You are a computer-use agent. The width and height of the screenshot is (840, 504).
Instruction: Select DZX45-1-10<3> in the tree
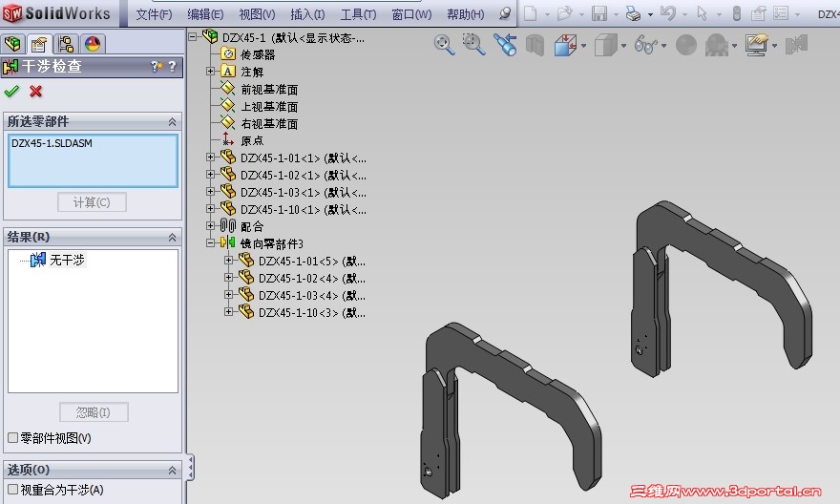(x=312, y=312)
